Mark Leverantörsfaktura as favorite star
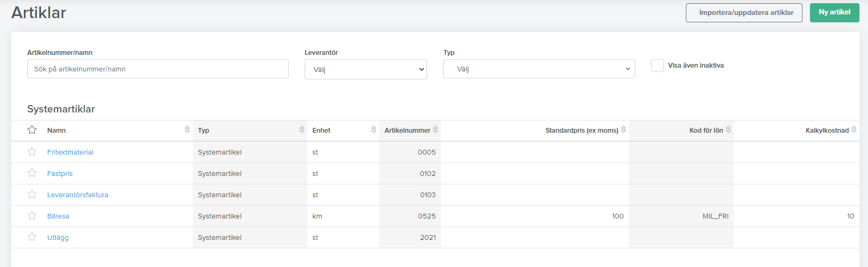Image resolution: width=868 pixels, height=267 pixels. pyautogui.click(x=32, y=194)
